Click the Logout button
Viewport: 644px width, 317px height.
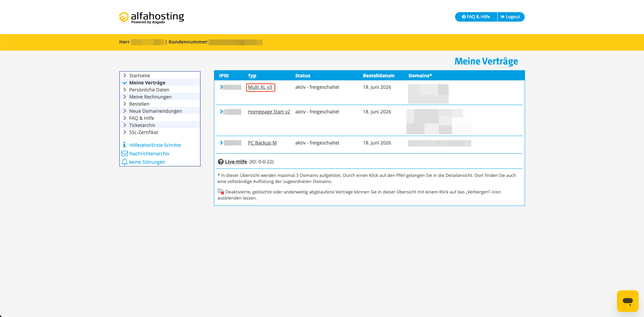(x=511, y=17)
